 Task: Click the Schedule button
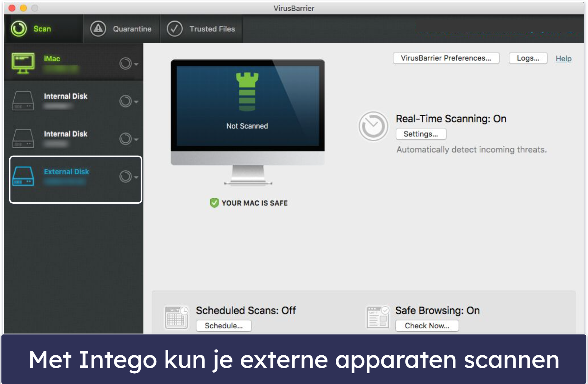[x=224, y=326]
